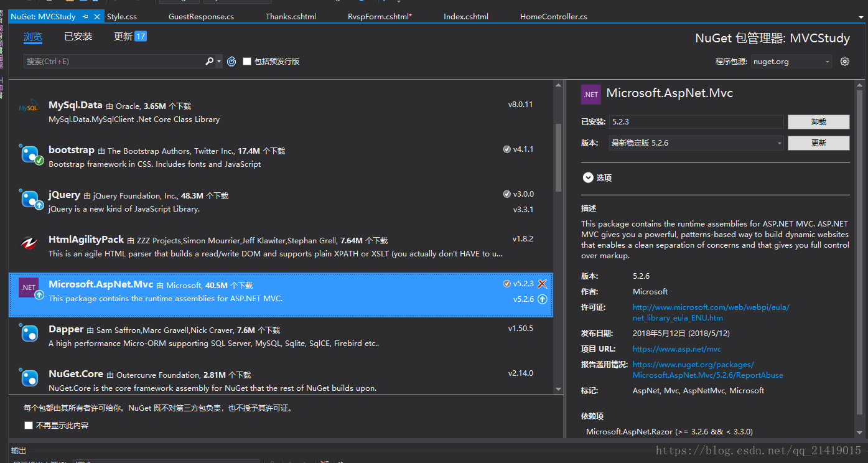868x463 pixels.
Task: Switch to the HomeController.cs tab
Action: tap(553, 17)
